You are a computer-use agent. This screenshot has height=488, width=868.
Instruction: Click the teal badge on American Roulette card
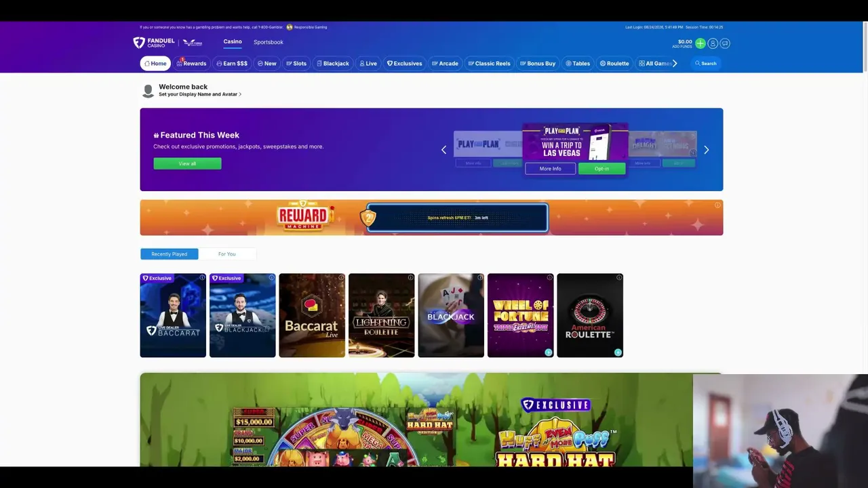click(618, 352)
